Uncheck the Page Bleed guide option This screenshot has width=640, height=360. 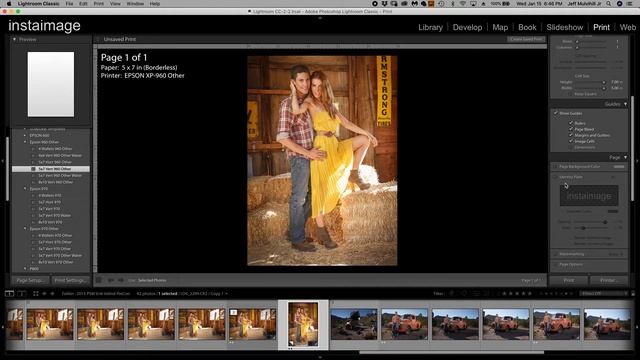(571, 129)
